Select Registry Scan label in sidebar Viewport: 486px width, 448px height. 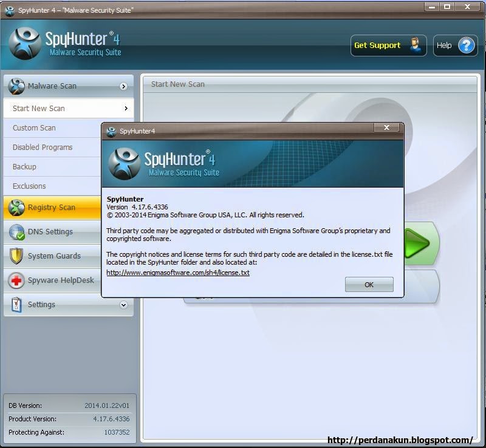[52, 207]
